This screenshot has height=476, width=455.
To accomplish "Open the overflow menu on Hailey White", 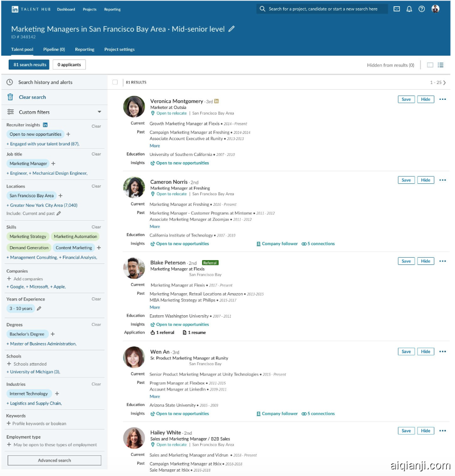I will [442, 431].
